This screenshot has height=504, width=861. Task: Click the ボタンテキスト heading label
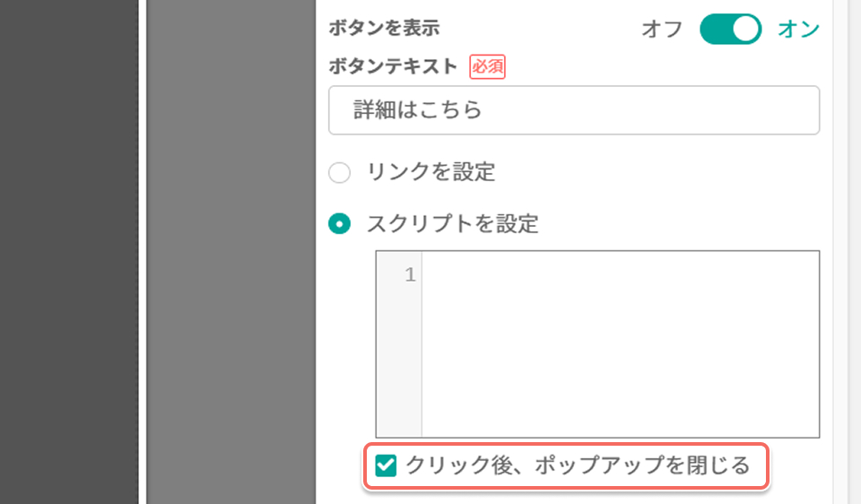pos(393,66)
